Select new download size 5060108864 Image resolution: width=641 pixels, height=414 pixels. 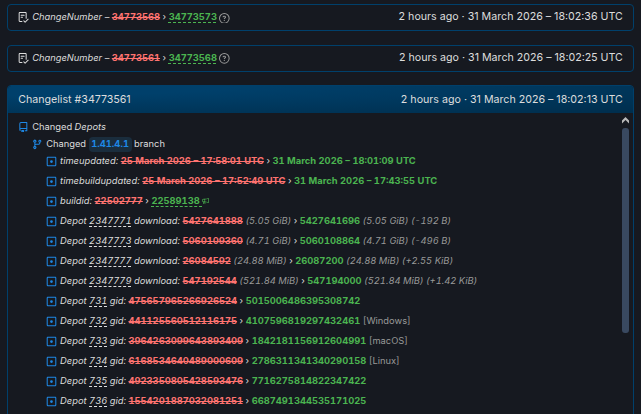point(330,241)
